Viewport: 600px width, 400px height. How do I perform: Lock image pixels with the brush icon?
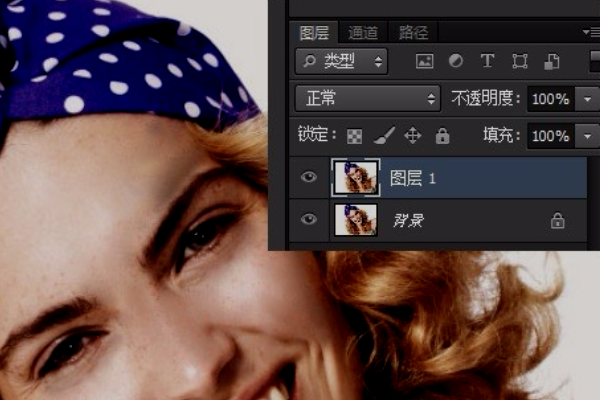coord(383,136)
